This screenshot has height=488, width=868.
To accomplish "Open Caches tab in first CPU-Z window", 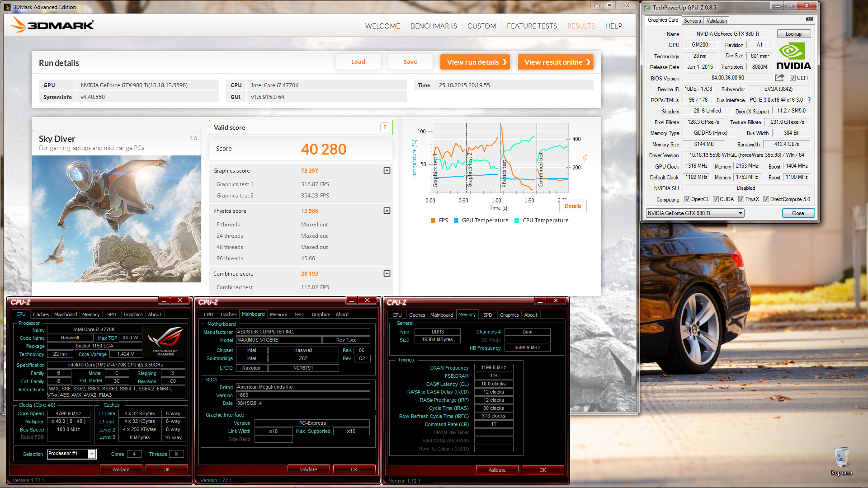I will [x=41, y=314].
